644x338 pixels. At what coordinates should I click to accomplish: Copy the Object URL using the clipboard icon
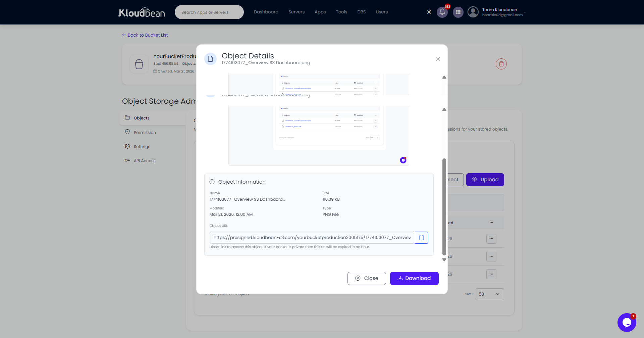[421, 237]
